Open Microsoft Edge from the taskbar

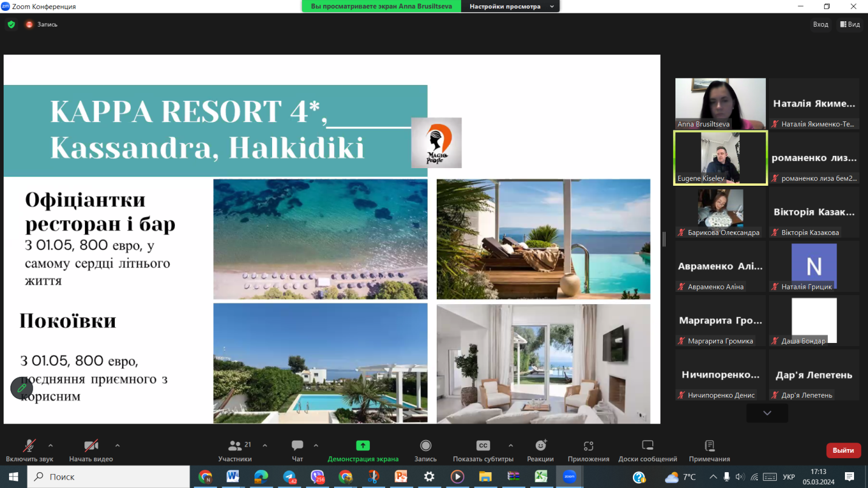[x=261, y=476]
